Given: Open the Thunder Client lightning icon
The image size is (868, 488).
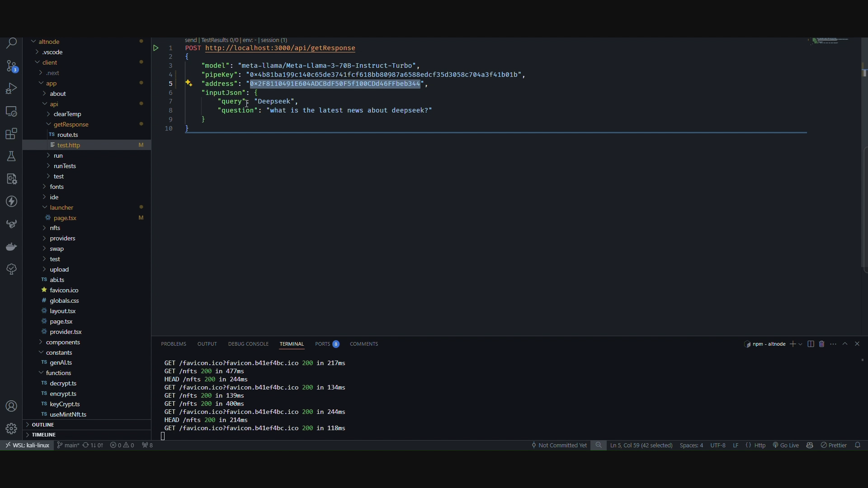Looking at the screenshot, I should (11, 202).
